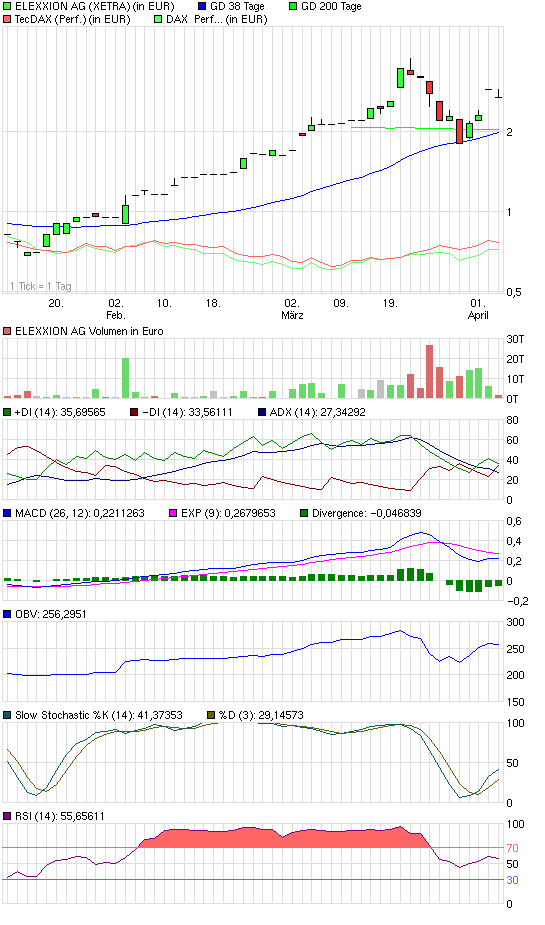
Task: Click the '%D (3): 29,14573' value
Action: point(261,715)
